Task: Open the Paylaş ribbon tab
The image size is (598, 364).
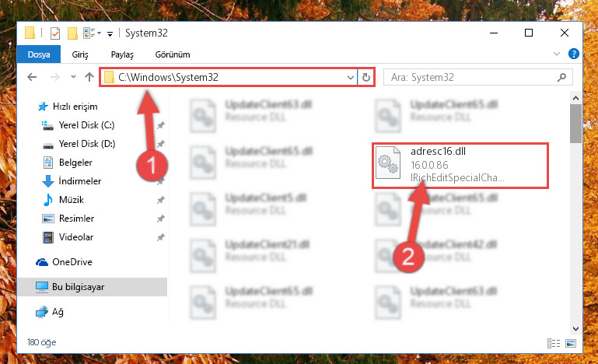Action: pos(122,54)
